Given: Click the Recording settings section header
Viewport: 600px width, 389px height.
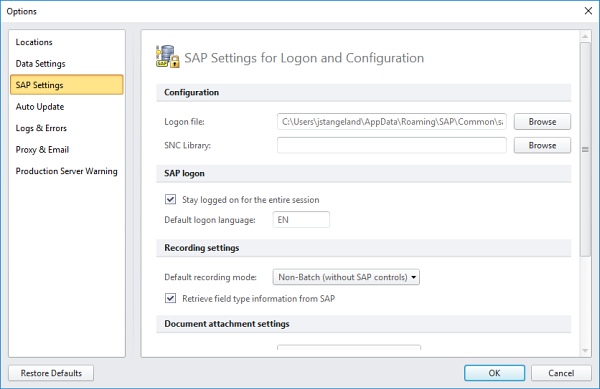Looking at the screenshot, I should pos(364,248).
